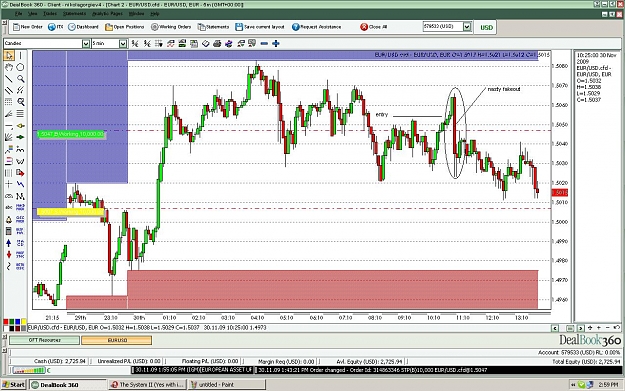Expand the account number dropdown

467,27
